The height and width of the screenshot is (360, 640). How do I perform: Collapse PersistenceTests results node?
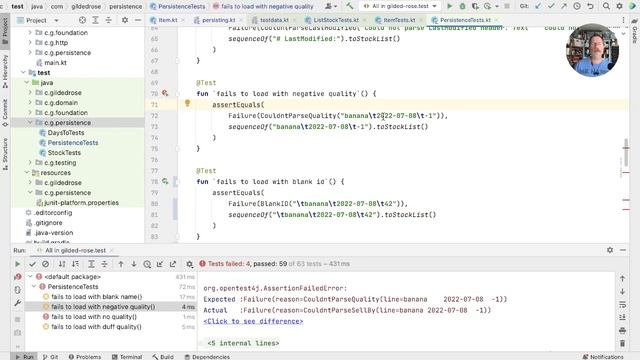click(34, 287)
